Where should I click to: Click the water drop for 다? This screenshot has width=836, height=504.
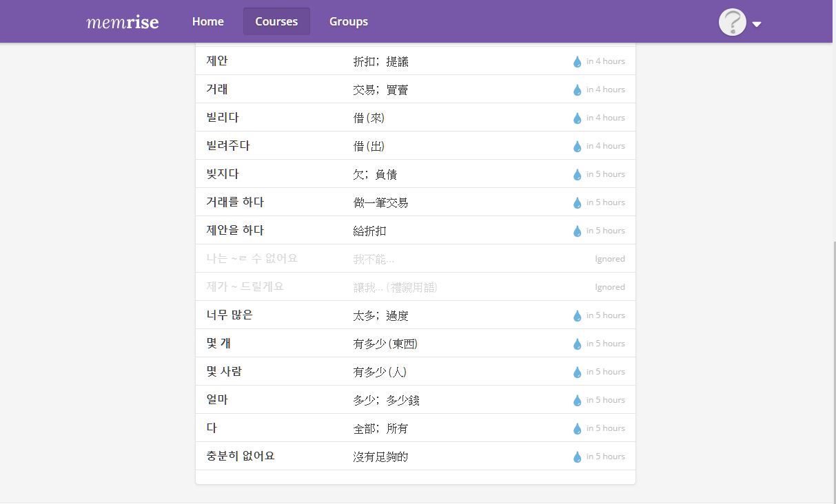(578, 428)
